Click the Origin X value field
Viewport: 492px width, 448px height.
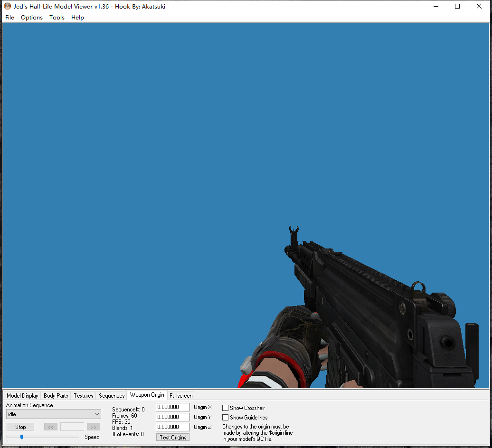tap(173, 407)
